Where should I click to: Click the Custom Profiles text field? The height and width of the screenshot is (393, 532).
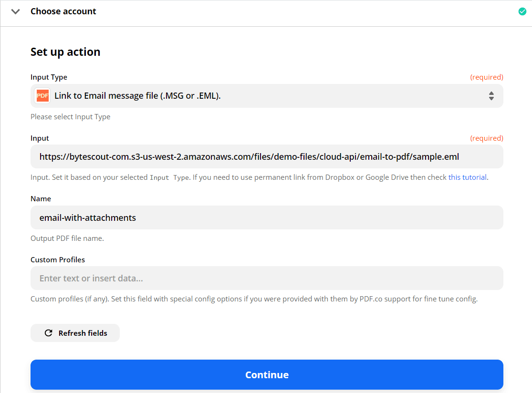click(x=267, y=278)
